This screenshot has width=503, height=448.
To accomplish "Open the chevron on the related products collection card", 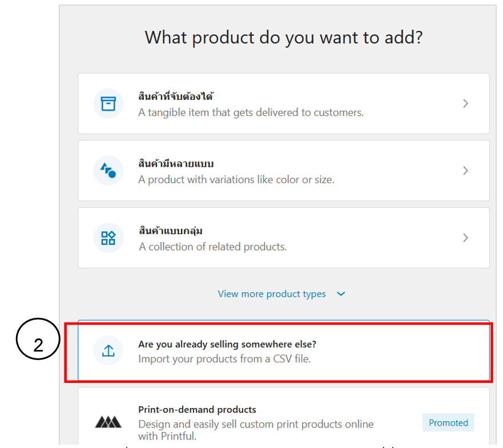I will (465, 237).
